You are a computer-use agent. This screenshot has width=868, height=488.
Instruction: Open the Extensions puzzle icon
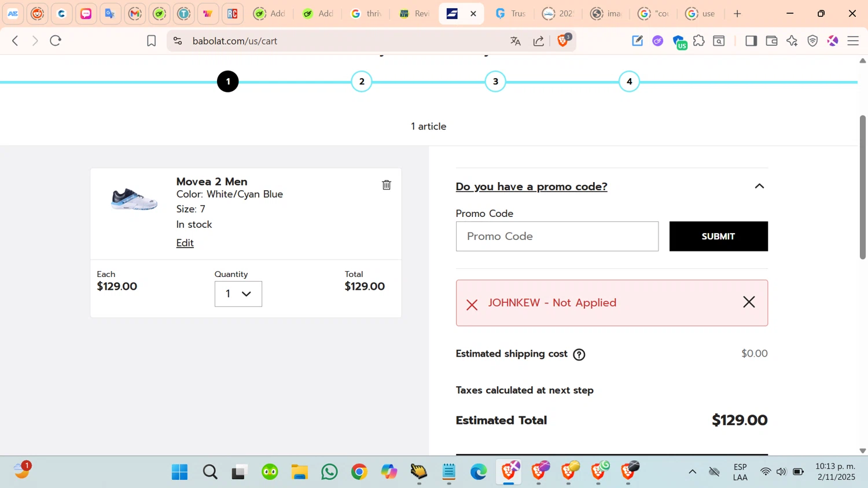tap(699, 40)
